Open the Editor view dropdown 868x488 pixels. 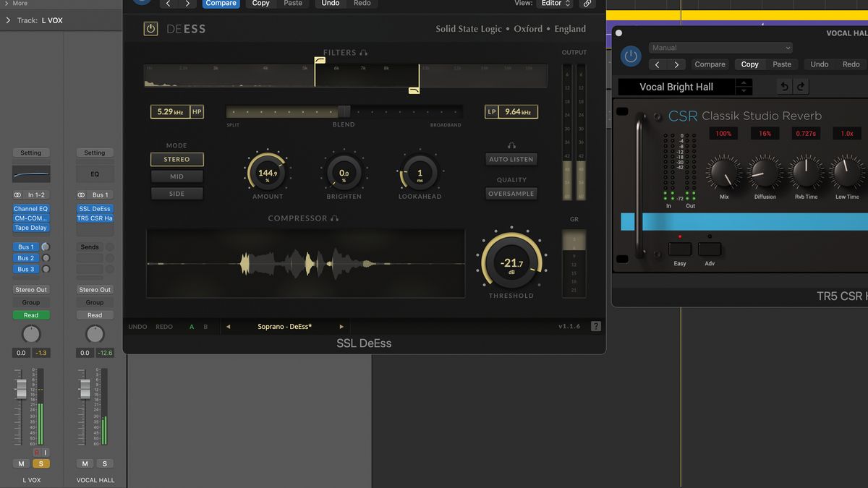click(556, 3)
